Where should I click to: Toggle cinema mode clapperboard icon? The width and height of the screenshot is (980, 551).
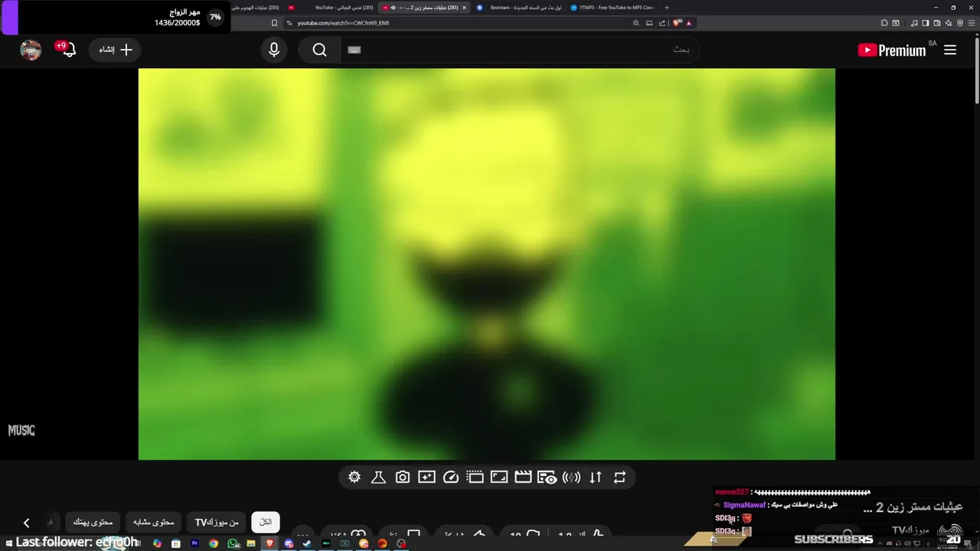click(523, 477)
